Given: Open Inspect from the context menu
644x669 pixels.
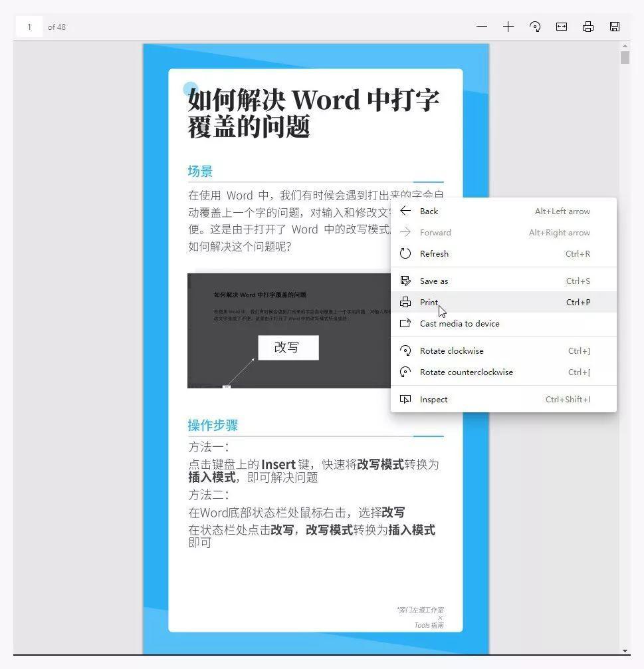Looking at the screenshot, I should tap(504, 400).
